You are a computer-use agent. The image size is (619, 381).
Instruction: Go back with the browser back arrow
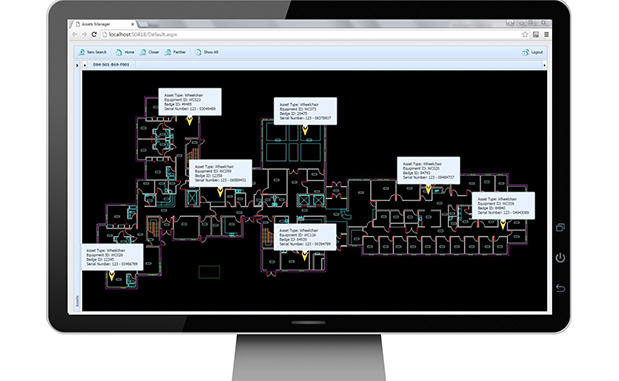click(75, 35)
